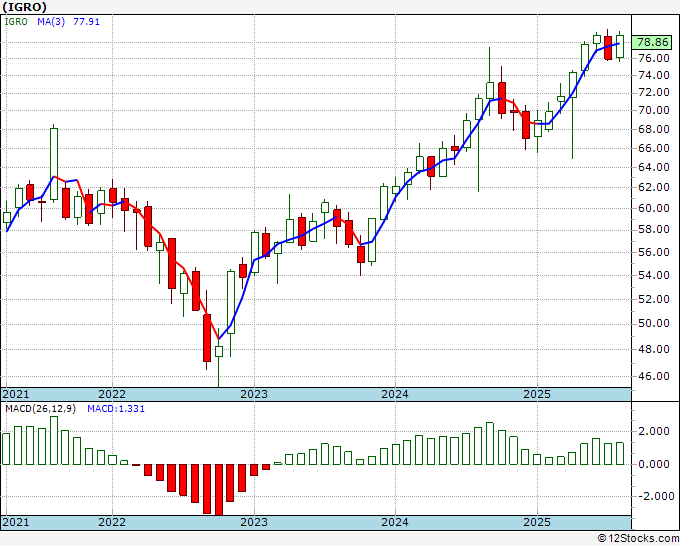Screen dimensions: 680x546
Task: Click the 58.00 price axis label
Action: [654, 229]
